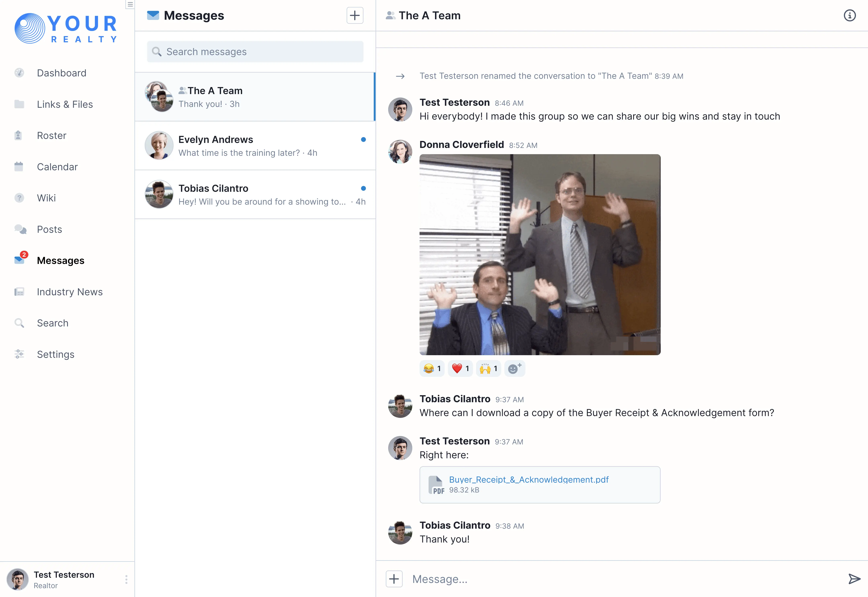Toggle the raised hands reaction
The image size is (868, 597).
coord(488,368)
